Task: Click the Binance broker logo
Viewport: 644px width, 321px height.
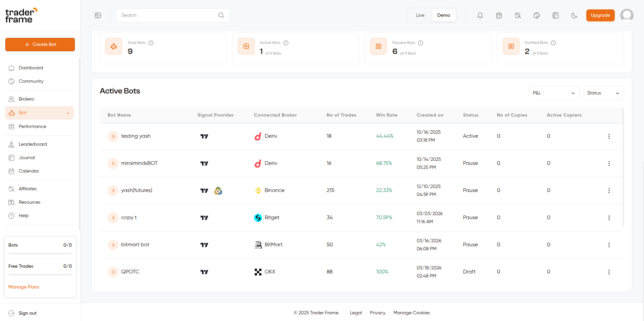Action: point(258,191)
